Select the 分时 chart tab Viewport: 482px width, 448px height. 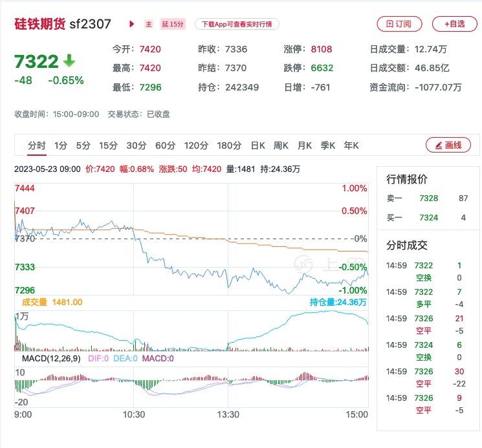click(37, 145)
